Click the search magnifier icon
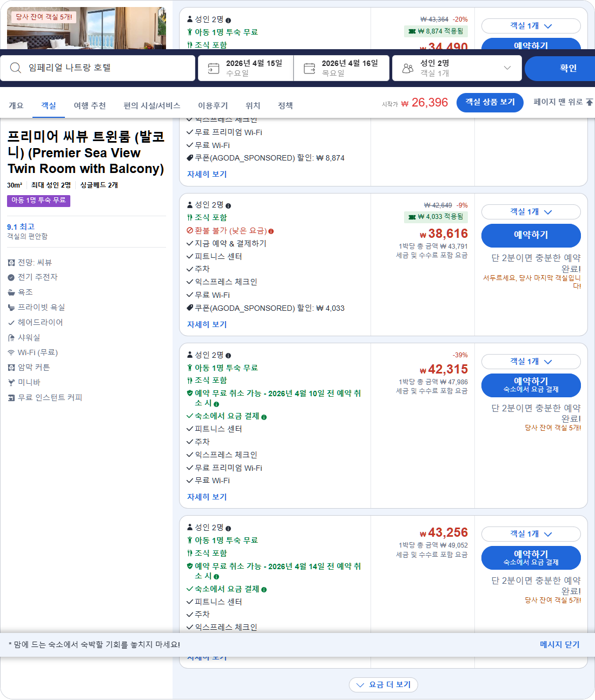This screenshot has height=700, width=595. pos(15,67)
